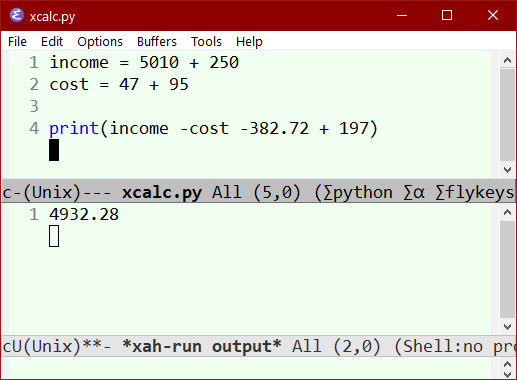Click scroll-down arrow of code pane
Screen dimensions: 517x380
point(507,170)
